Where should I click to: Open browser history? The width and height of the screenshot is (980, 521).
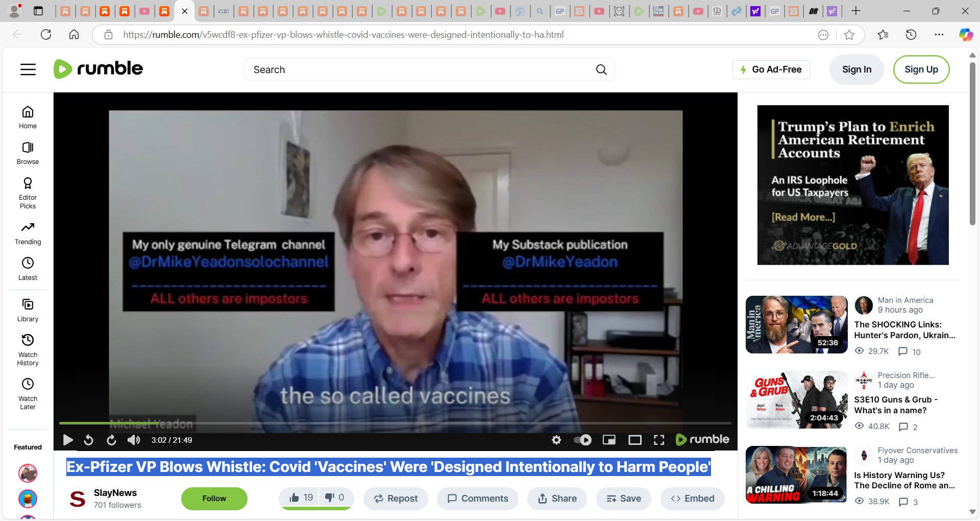pos(911,35)
